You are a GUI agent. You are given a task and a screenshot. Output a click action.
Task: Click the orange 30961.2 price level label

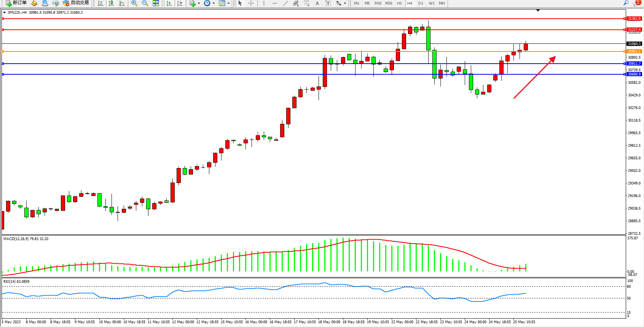(x=634, y=51)
